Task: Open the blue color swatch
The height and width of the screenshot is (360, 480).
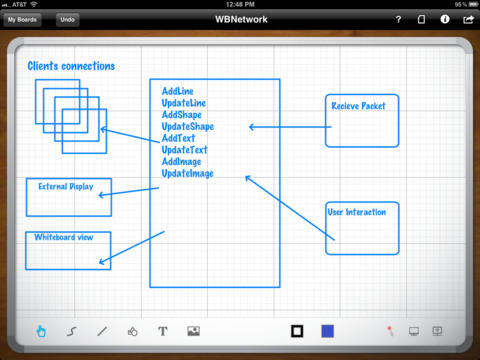Action: point(327,331)
